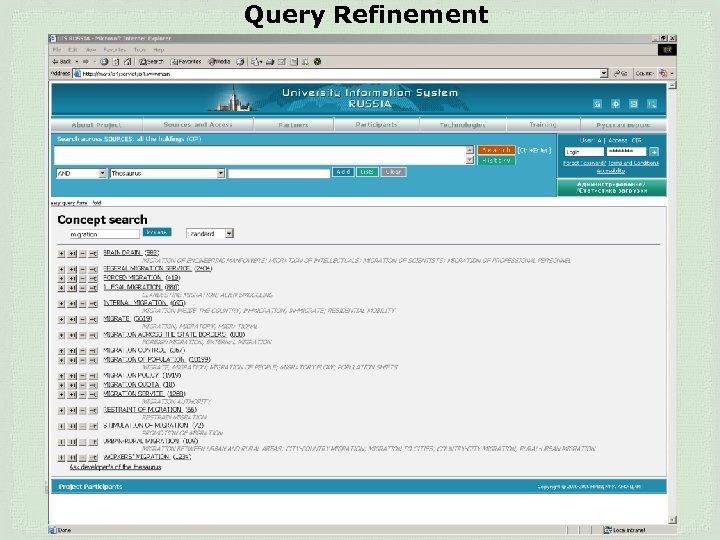The image size is (720, 540).
Task: Open the MIGRATION ACROSS THE STATE BORDERS link
Action: click(x=165, y=334)
